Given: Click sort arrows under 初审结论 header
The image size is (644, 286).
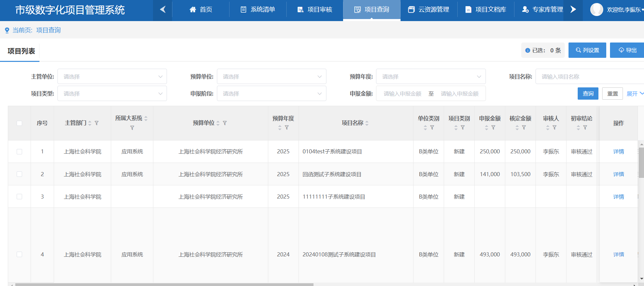Looking at the screenshot, I should click(578, 128).
